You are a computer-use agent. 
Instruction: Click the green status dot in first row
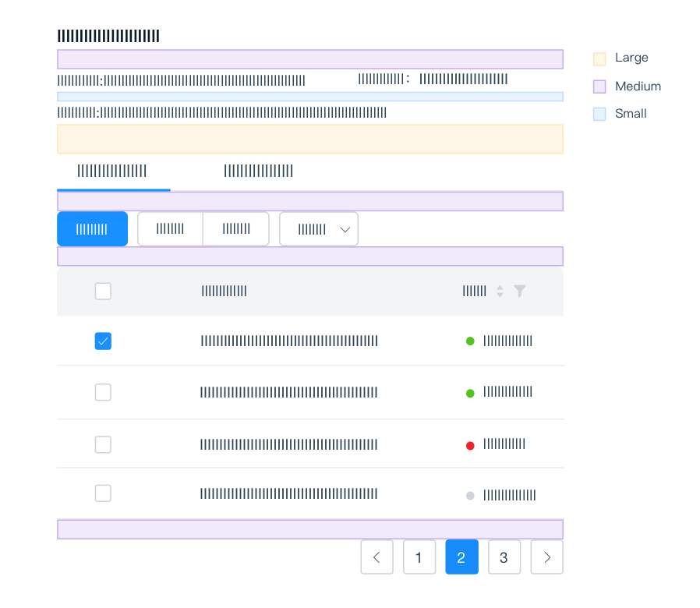tap(470, 341)
